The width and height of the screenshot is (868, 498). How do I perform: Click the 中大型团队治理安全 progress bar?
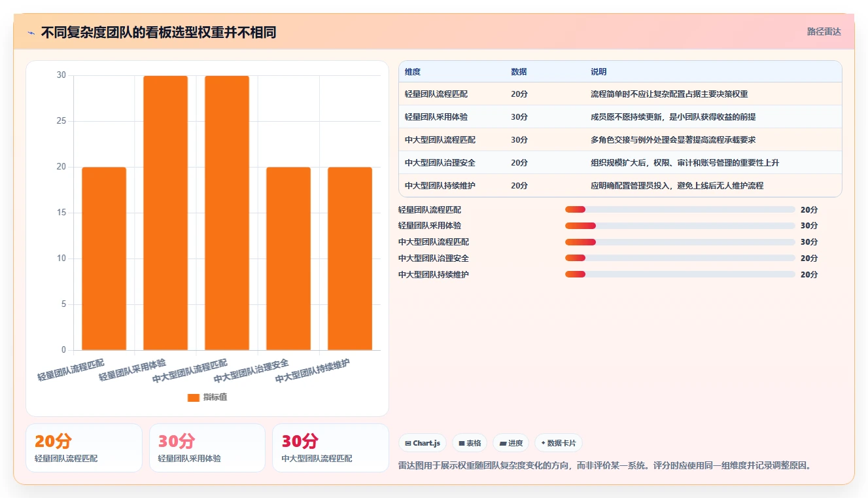point(680,258)
